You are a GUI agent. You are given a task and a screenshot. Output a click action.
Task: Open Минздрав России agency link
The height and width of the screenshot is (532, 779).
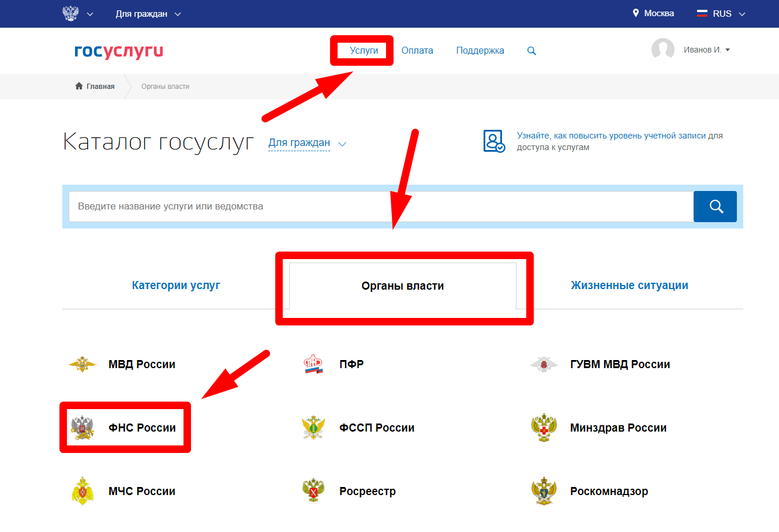pyautogui.click(x=619, y=428)
